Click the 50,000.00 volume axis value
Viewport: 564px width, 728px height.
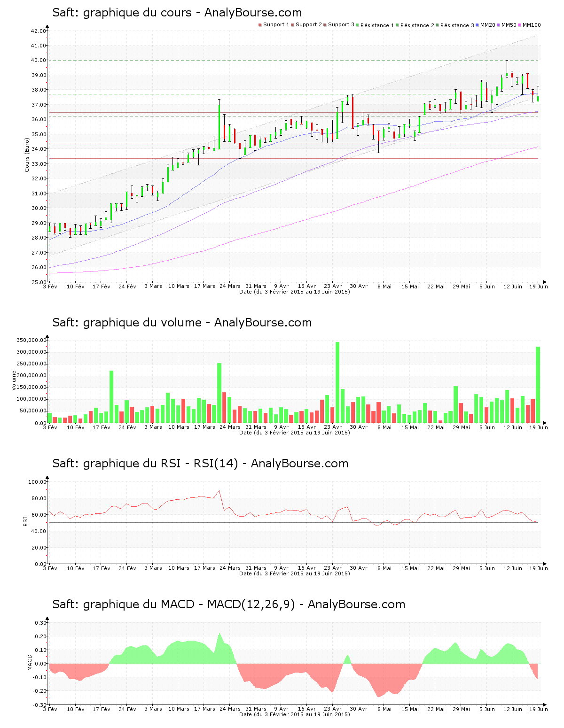tap(32, 411)
